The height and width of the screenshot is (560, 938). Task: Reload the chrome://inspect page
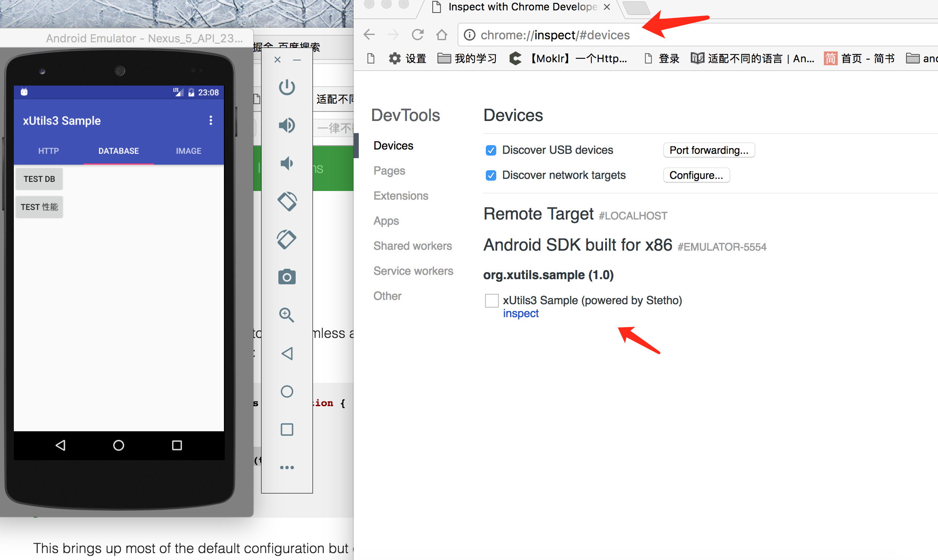pyautogui.click(x=418, y=35)
